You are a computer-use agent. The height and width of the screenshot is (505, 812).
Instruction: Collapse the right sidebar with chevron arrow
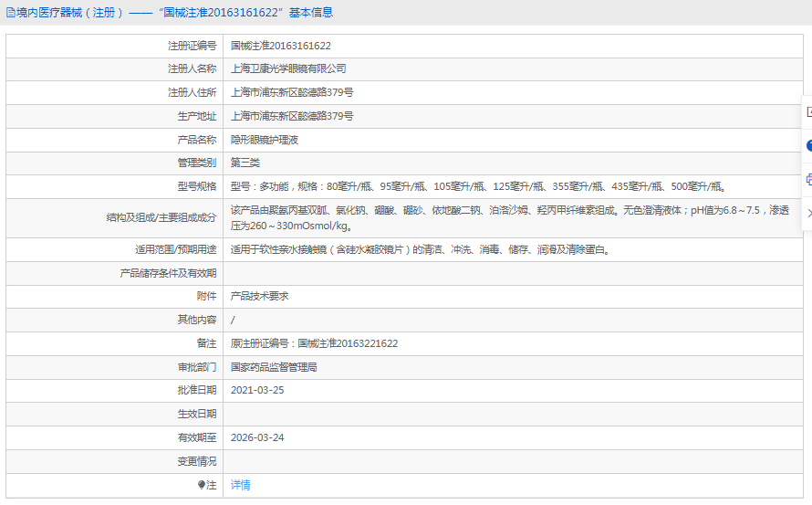point(808,213)
